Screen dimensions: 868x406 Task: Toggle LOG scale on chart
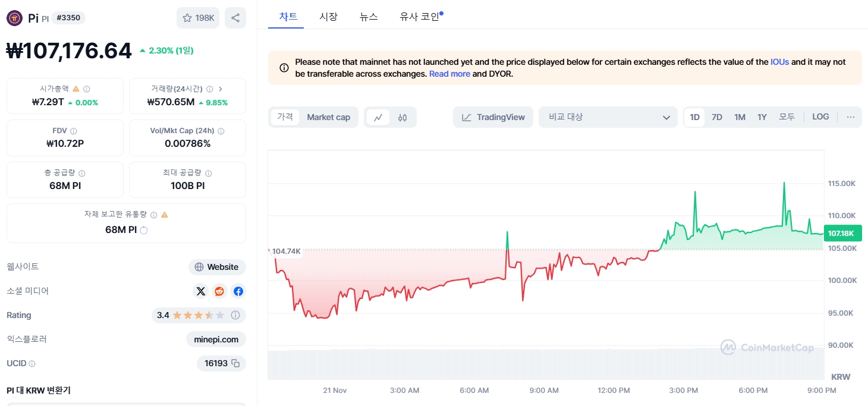click(x=820, y=117)
